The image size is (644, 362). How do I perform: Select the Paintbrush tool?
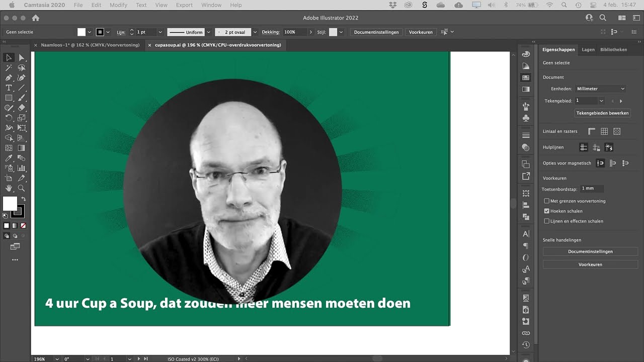point(22,98)
